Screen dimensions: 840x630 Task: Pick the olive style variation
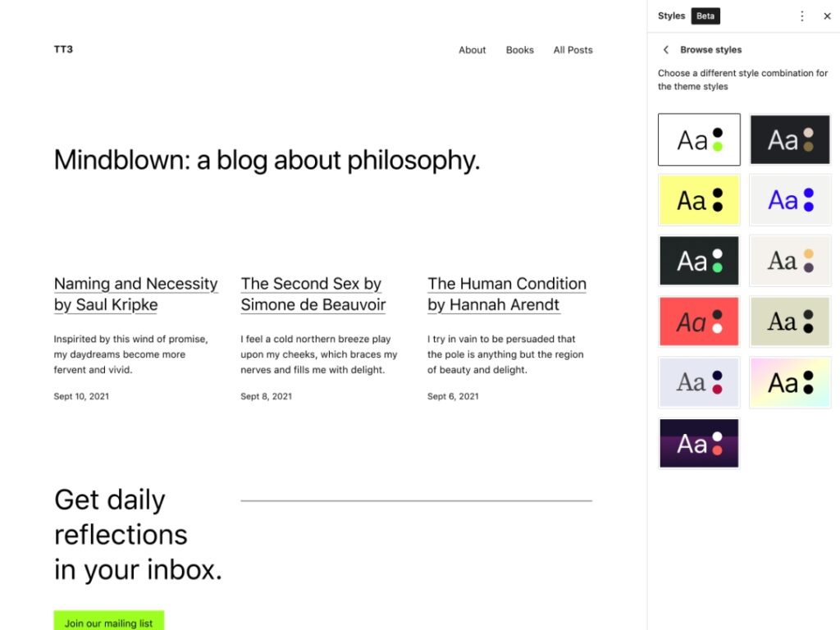coord(790,321)
